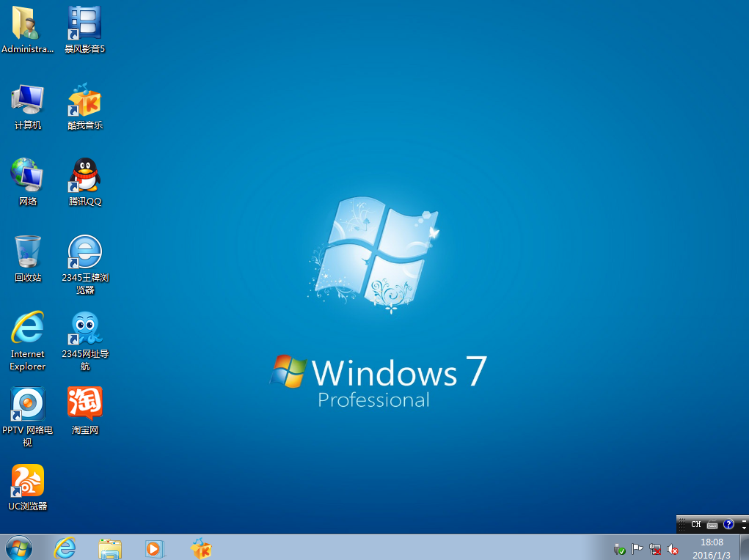Open the language bar help icon
749x560 pixels.
(x=728, y=524)
